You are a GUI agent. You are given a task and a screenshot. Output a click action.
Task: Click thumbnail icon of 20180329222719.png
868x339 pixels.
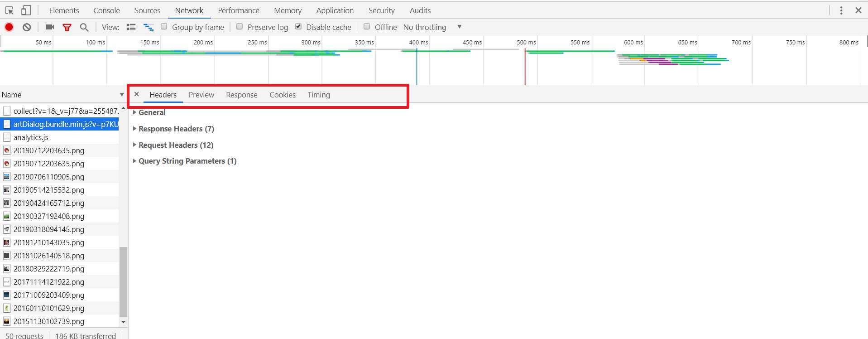pyautogui.click(x=7, y=269)
